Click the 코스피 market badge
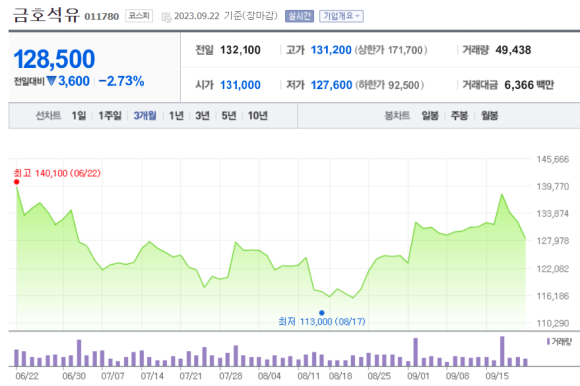The image size is (580, 386). (x=139, y=16)
